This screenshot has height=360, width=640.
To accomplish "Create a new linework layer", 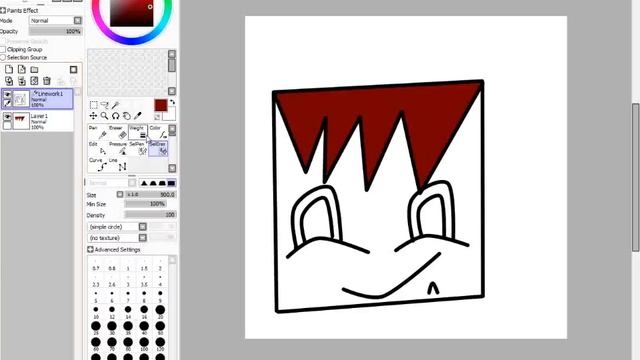I will 22,69.
